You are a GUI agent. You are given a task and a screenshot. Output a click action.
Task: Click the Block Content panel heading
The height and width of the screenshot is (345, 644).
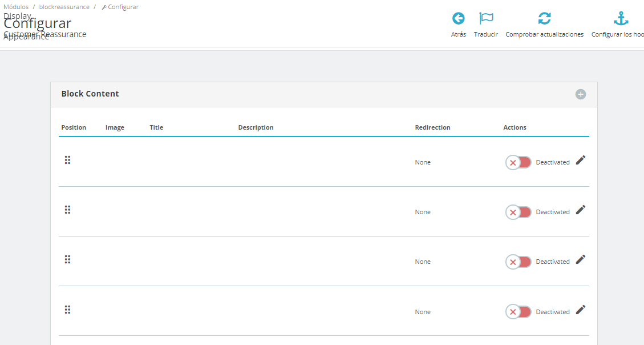tap(90, 94)
